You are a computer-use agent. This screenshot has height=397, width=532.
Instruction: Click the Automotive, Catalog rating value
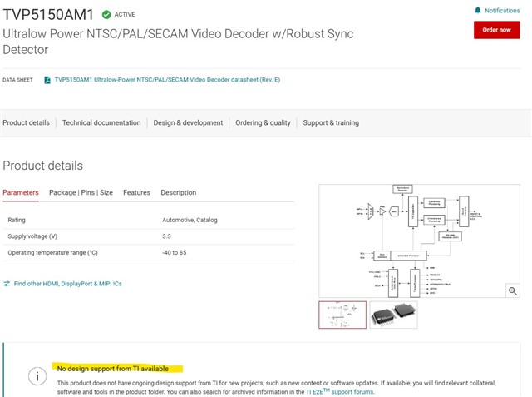click(190, 220)
